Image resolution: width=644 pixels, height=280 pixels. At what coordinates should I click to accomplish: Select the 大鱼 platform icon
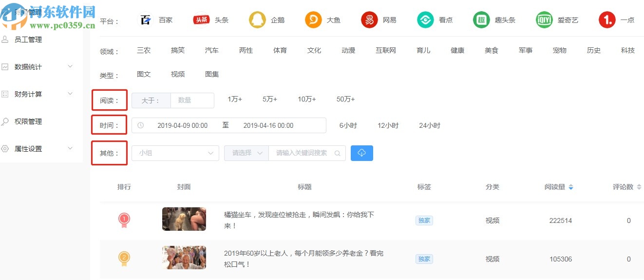[x=313, y=20]
